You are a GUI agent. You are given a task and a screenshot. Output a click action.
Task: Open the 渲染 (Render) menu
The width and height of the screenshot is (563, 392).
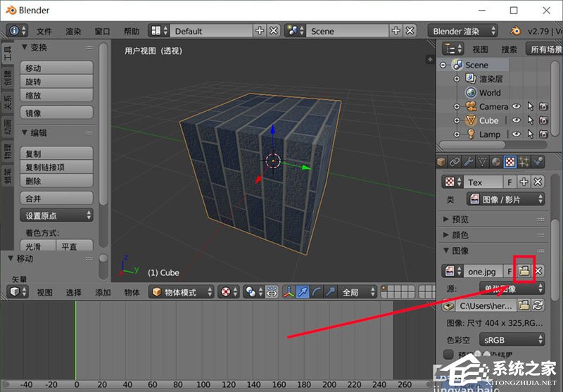(73, 31)
